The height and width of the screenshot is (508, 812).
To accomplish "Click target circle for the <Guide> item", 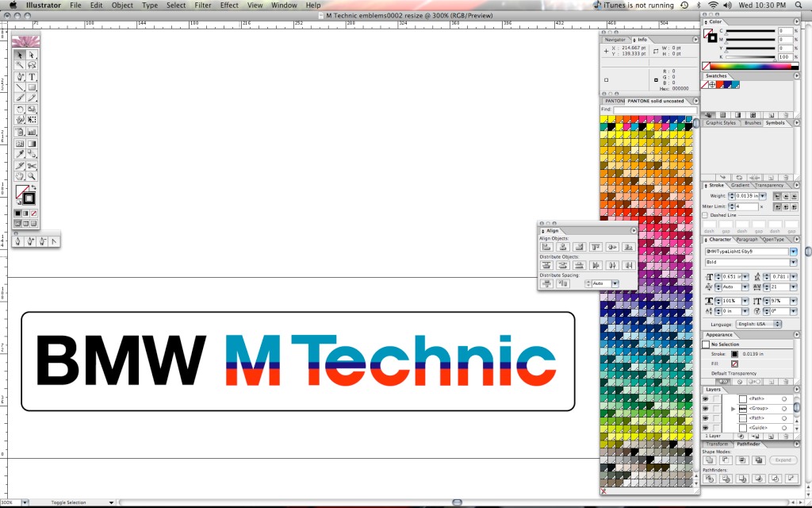I will [x=784, y=428].
